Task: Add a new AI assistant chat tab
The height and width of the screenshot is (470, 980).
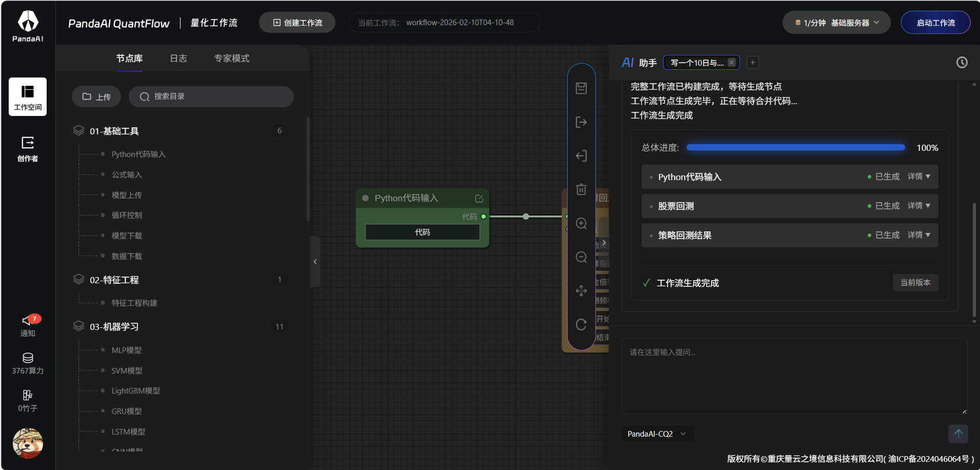Action: 753,63
